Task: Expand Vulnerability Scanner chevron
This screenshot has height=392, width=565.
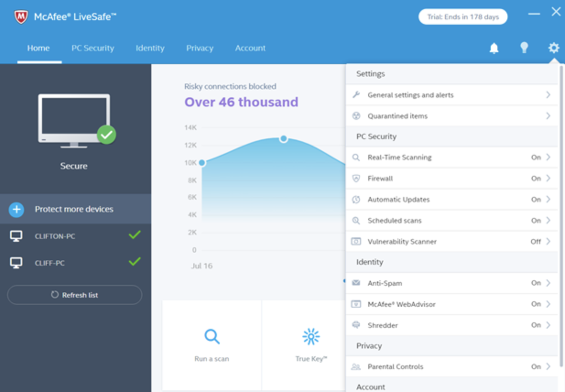Action: pos(548,241)
